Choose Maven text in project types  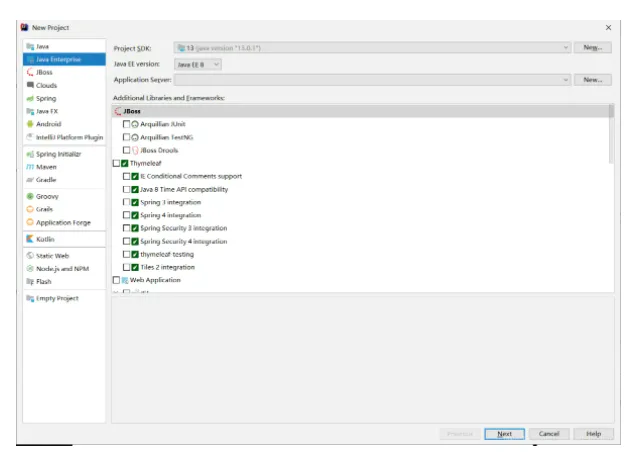(46, 167)
